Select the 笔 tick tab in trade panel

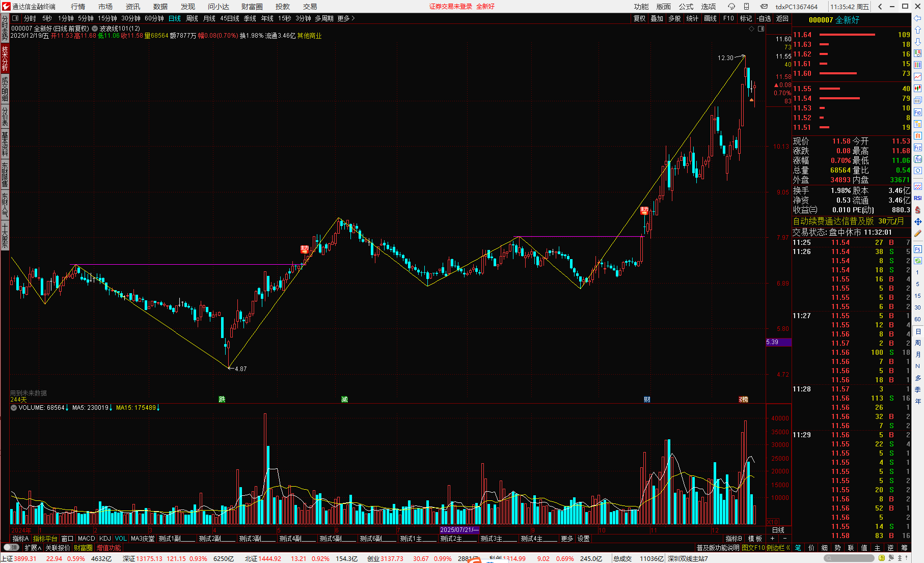click(x=798, y=547)
